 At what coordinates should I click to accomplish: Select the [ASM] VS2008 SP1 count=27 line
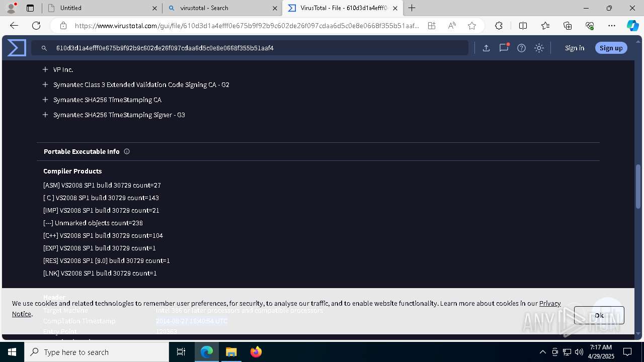[x=102, y=185]
